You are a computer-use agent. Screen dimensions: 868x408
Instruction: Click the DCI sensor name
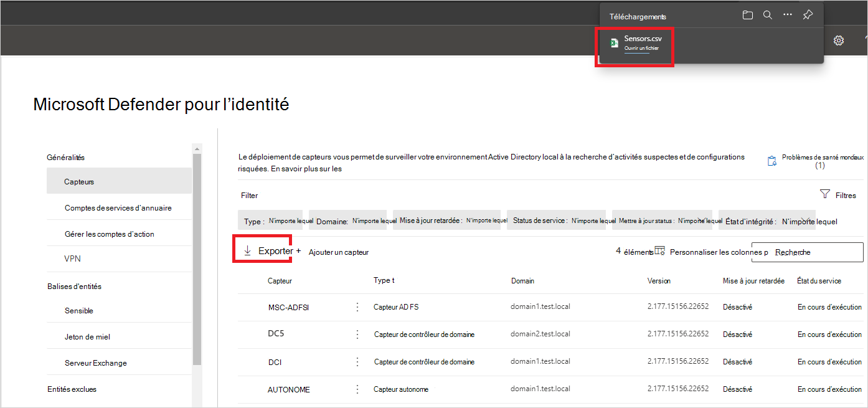point(275,362)
